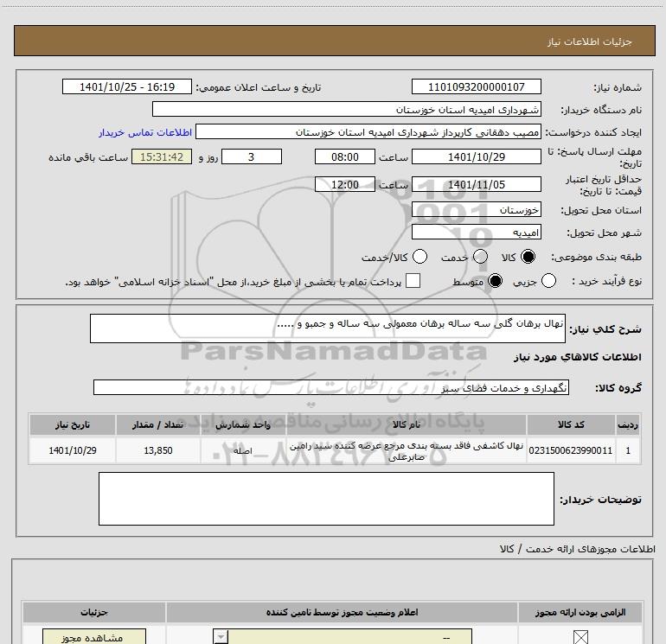Click the need number field 1101093200000107
666x644 pixels.
476,86
